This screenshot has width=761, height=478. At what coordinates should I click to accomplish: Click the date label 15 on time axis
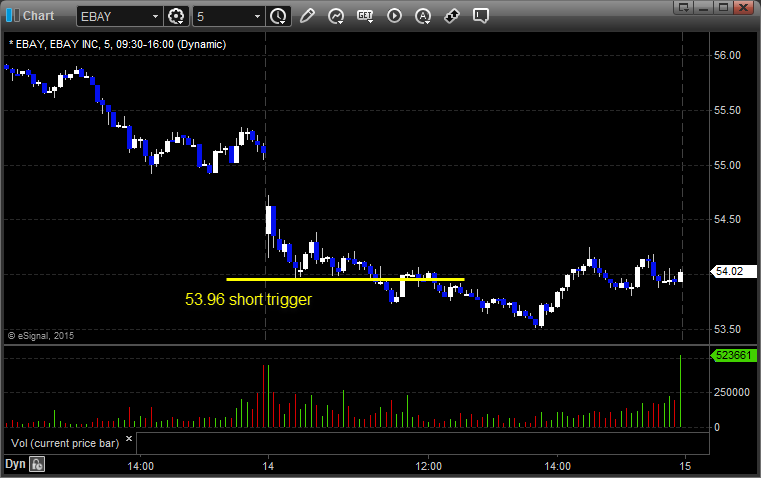pos(685,466)
